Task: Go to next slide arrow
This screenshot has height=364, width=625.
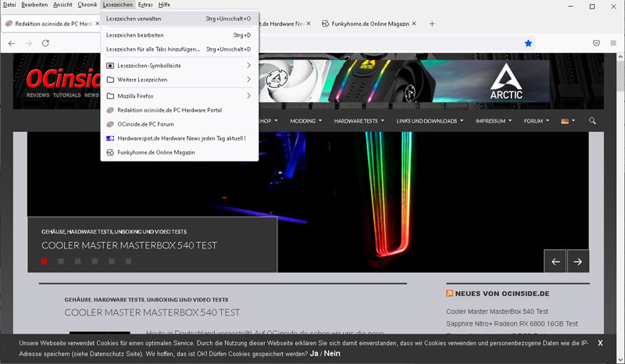Action: 578,261
